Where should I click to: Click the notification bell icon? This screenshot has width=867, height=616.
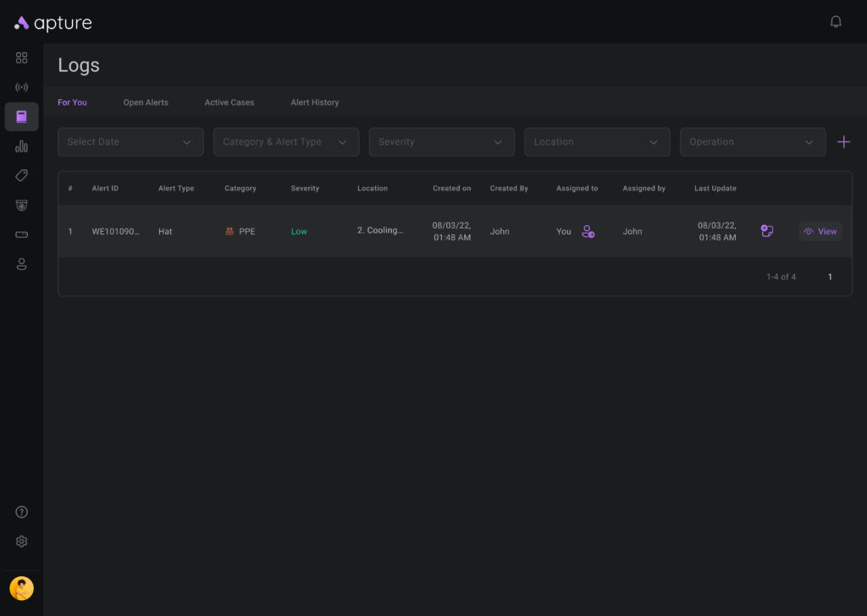pyautogui.click(x=836, y=22)
